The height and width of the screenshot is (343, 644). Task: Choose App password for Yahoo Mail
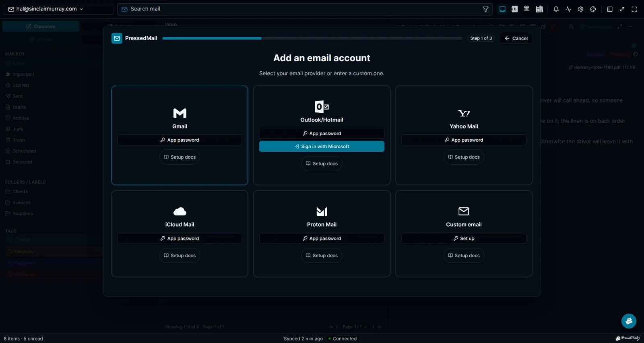(464, 140)
